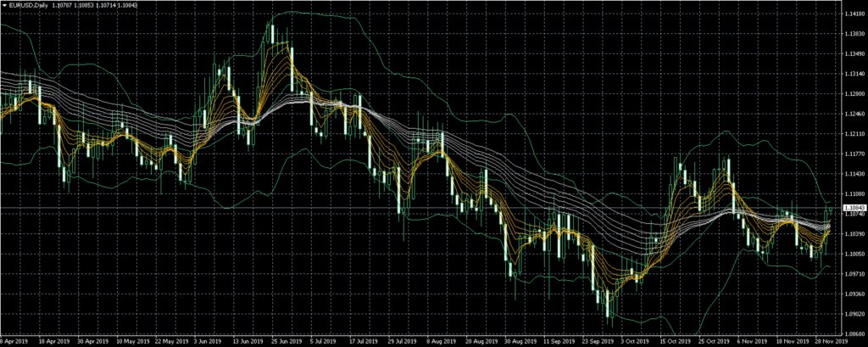Click the 1.12460 price scale label
The width and height of the screenshot is (868, 347).
855,115
